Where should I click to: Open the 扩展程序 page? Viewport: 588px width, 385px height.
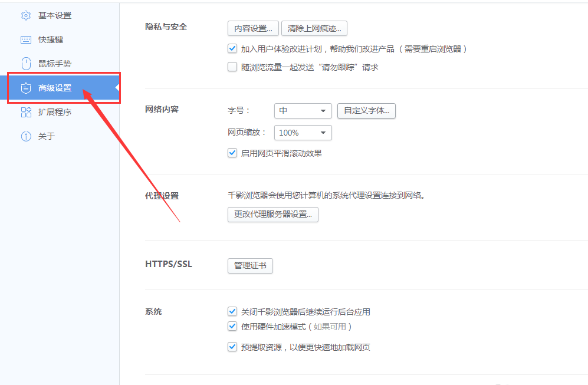click(55, 112)
